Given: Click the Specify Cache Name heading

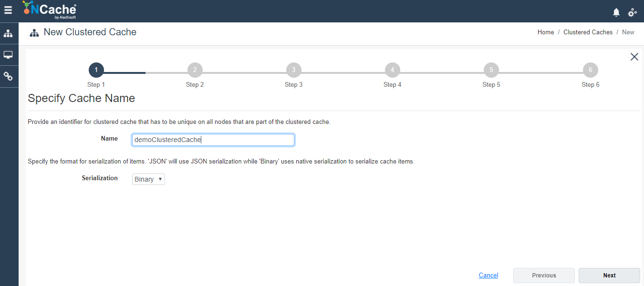Looking at the screenshot, I should pos(82,99).
